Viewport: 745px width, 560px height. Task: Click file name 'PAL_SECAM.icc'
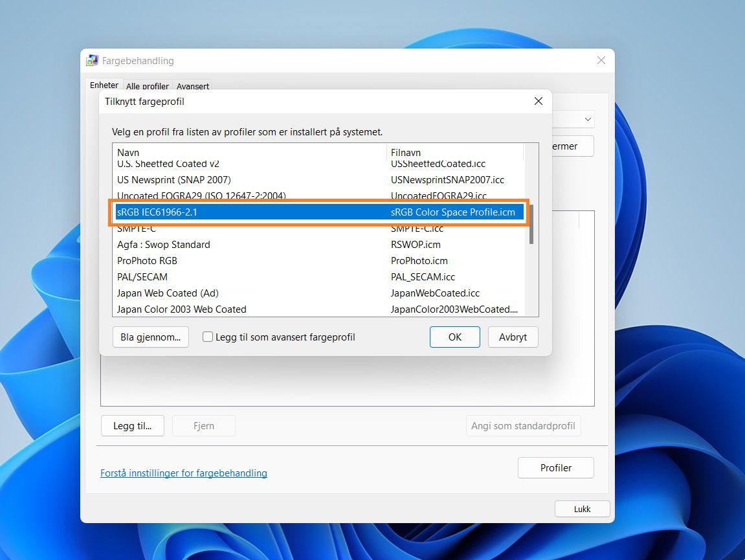point(423,276)
